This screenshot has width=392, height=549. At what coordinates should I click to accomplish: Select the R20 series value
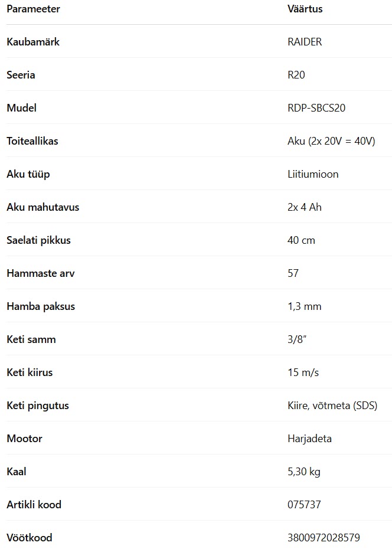[x=296, y=74]
